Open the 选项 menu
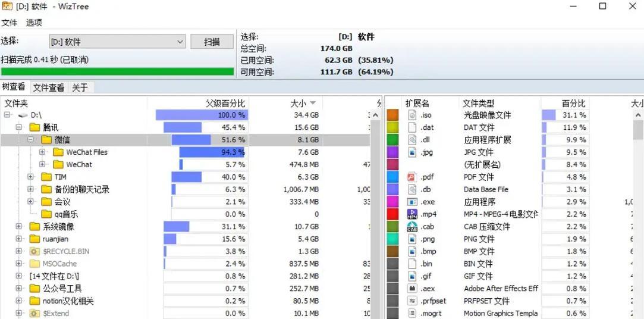The image size is (644, 319). 34,23
